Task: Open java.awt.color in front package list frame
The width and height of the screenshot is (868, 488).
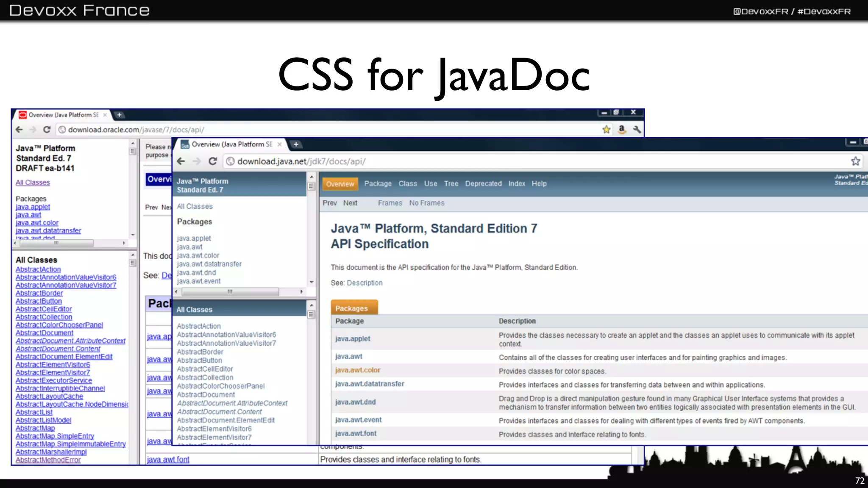Action: (x=198, y=255)
